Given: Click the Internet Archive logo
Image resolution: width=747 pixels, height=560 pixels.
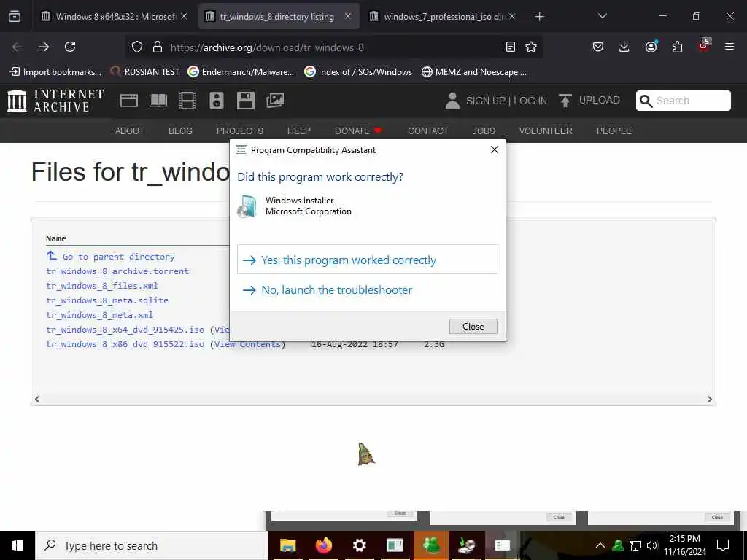Looking at the screenshot, I should coord(55,101).
